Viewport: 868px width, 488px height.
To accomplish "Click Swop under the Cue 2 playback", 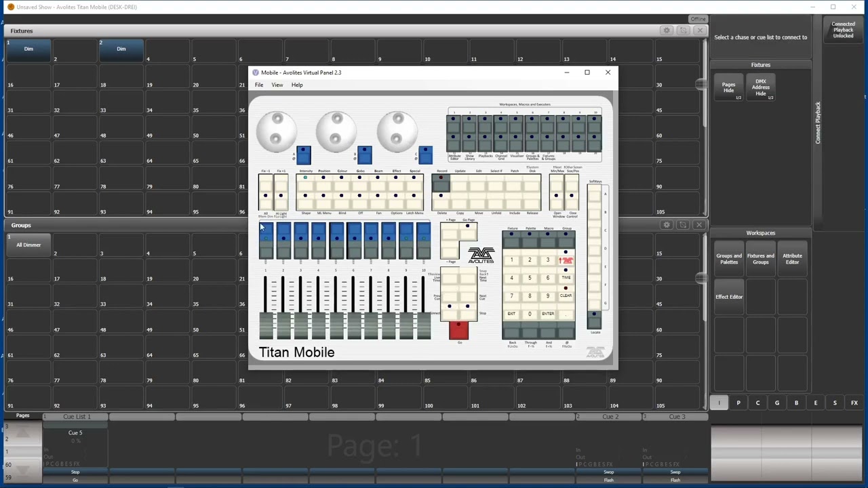I will tap(608, 472).
